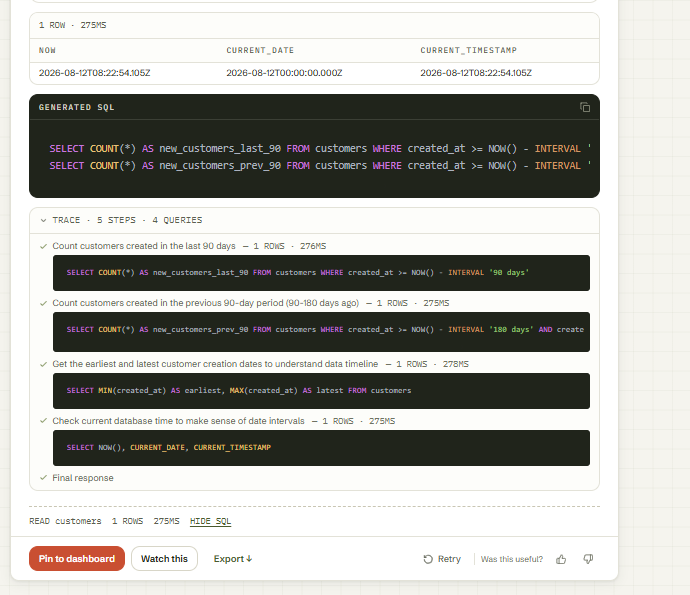Click the '1 ROWS' footer stat

tap(127, 521)
